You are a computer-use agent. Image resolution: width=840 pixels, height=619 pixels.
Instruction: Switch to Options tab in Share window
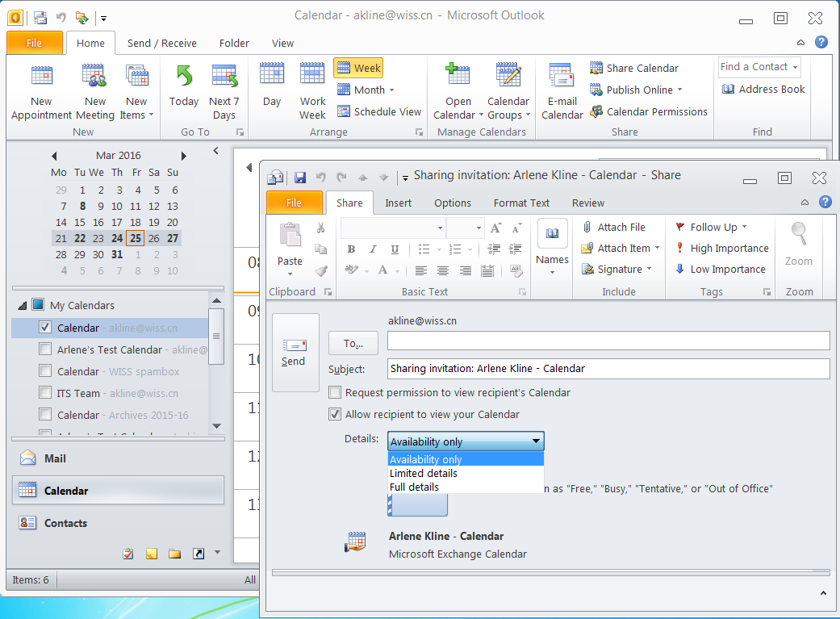[x=453, y=203]
